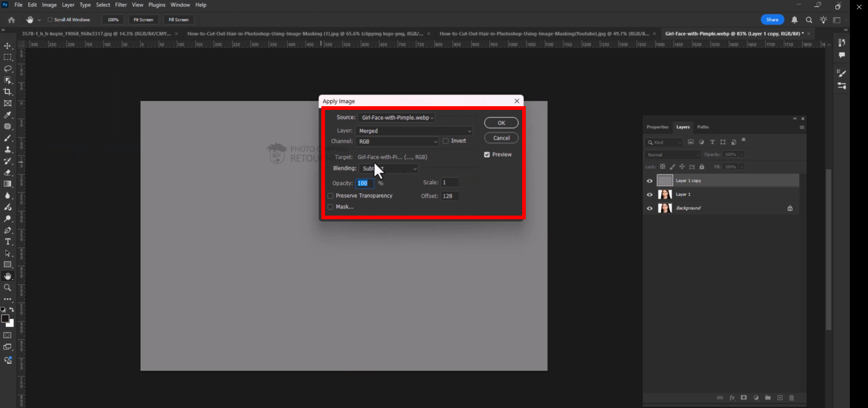Click the Home icon in options bar
The height and width of the screenshot is (408, 868).
tap(12, 20)
